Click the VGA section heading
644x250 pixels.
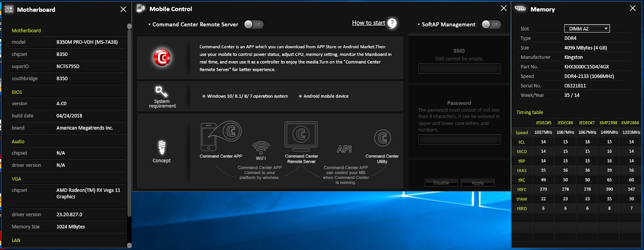pos(17,179)
